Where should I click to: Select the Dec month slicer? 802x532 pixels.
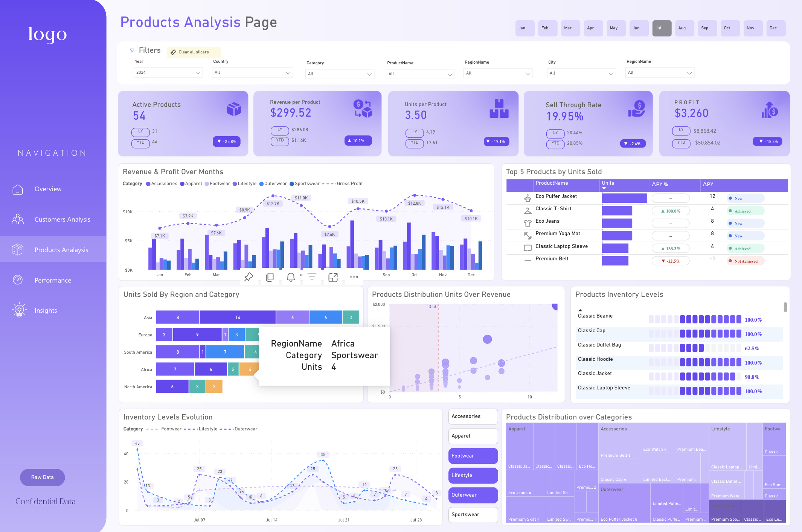point(776,28)
